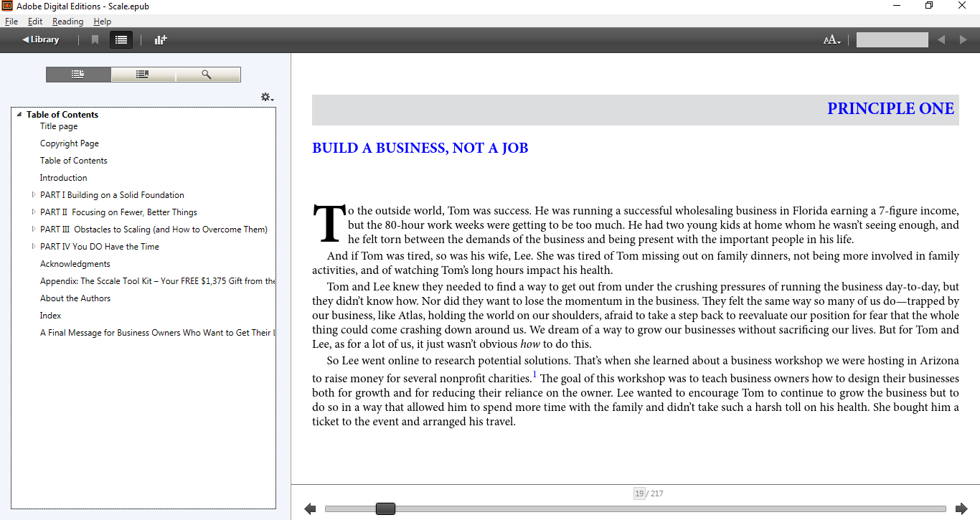Screen dimensions: 980x520
Task: Open the Edit menu
Action: [35, 22]
